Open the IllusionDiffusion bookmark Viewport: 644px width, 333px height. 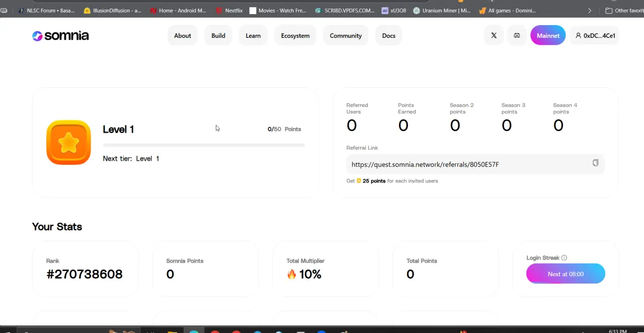coord(113,11)
